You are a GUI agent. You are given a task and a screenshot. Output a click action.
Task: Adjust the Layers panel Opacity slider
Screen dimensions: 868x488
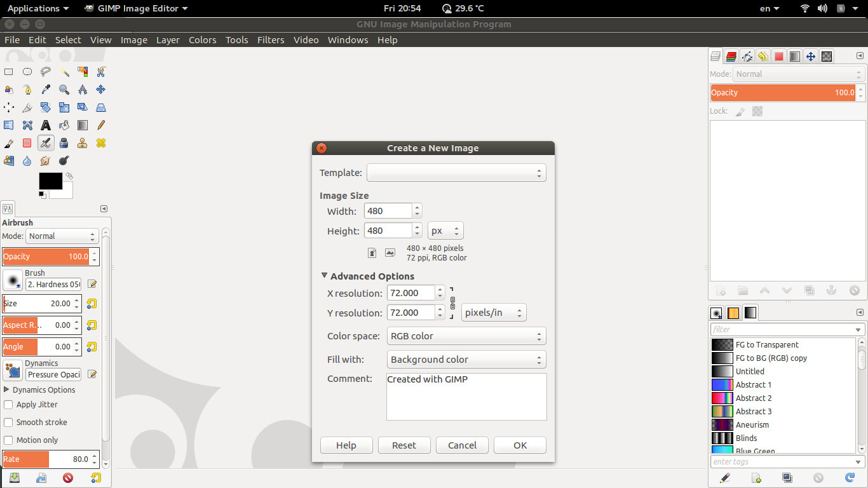tap(783, 92)
